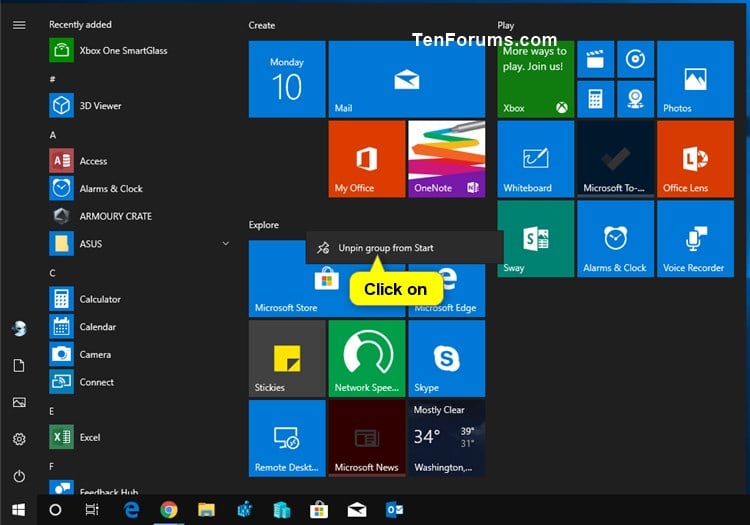This screenshot has height=525, width=750.
Task: Open the Sway tile
Action: coord(536,239)
